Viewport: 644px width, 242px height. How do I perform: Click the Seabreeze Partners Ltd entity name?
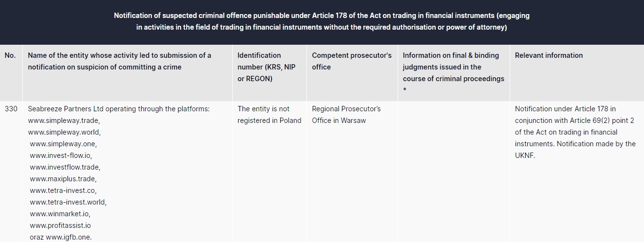coord(66,109)
